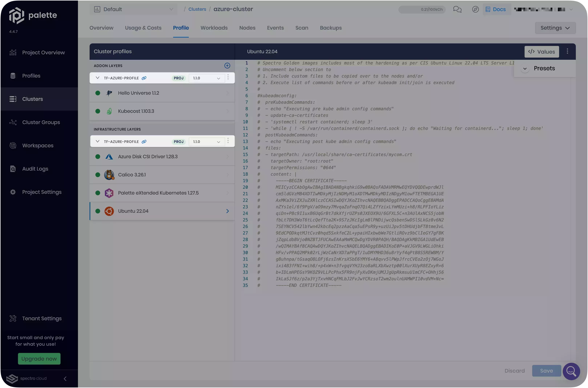Click the Palette logo
This screenshot has height=388, width=588.
pos(33,15)
